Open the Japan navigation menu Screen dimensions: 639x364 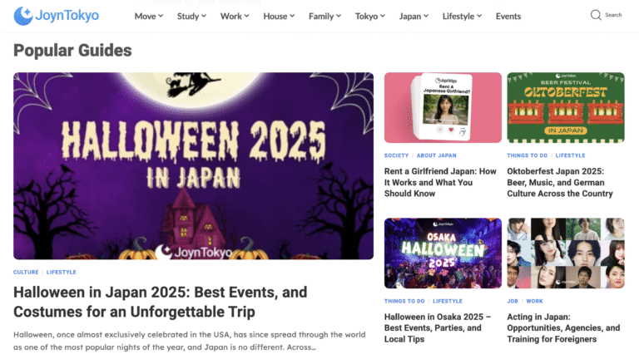(414, 16)
